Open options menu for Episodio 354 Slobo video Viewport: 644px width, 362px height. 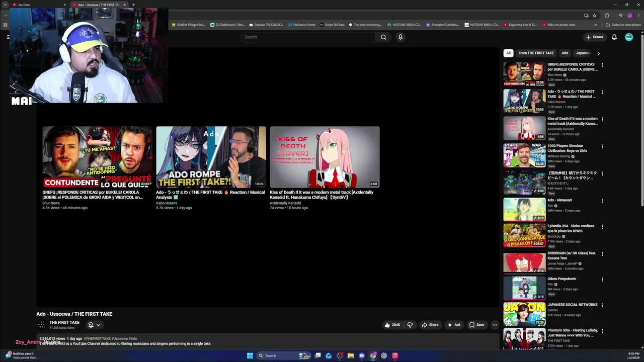click(x=602, y=226)
